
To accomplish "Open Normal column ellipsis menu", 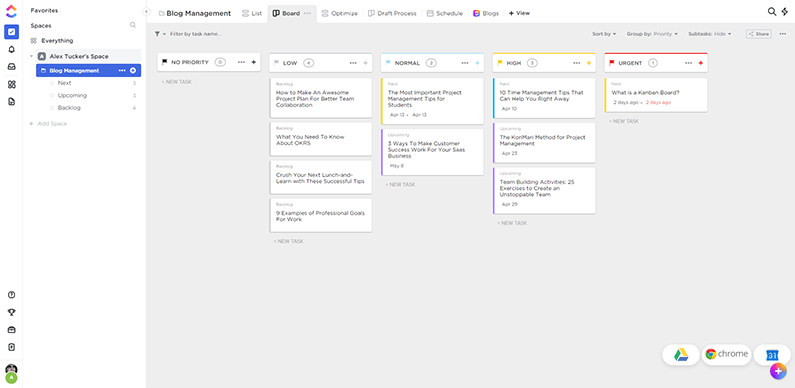I will click(465, 63).
